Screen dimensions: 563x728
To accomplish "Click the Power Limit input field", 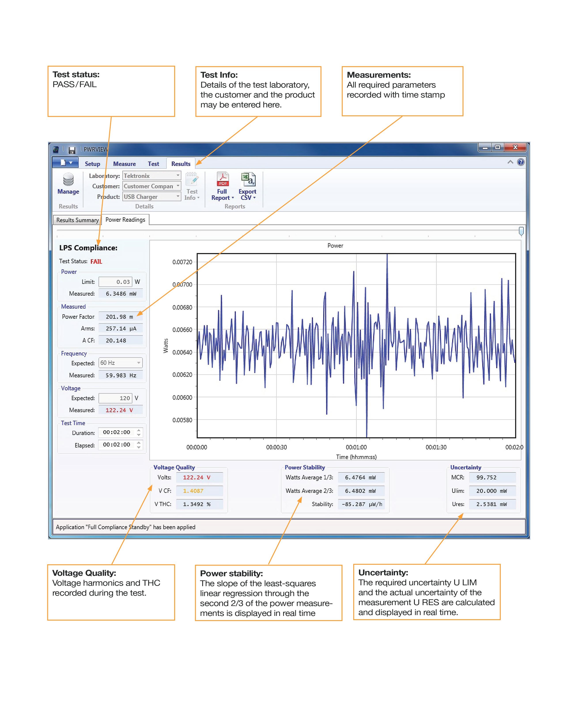I will tap(115, 282).
